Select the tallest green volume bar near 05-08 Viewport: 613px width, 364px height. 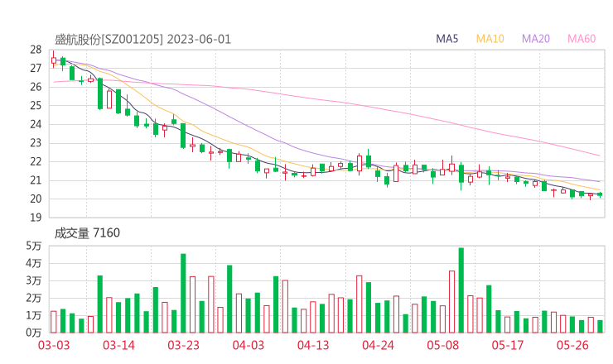(x=461, y=290)
